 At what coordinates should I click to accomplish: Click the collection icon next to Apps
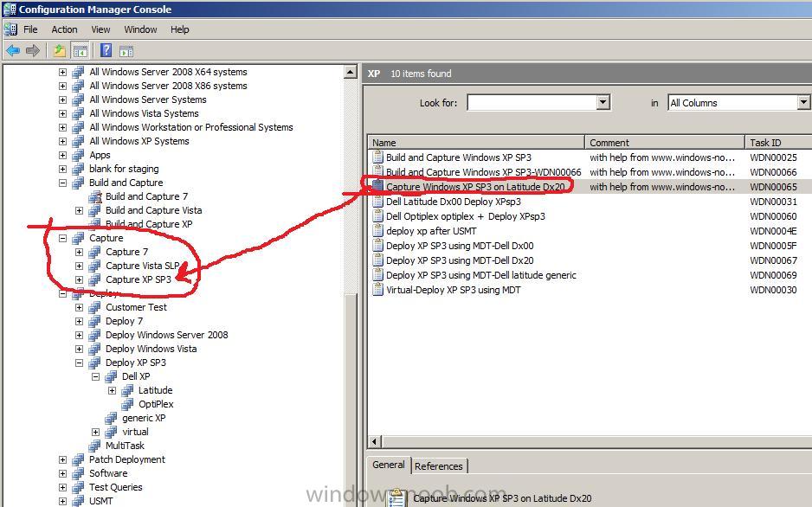click(x=78, y=155)
